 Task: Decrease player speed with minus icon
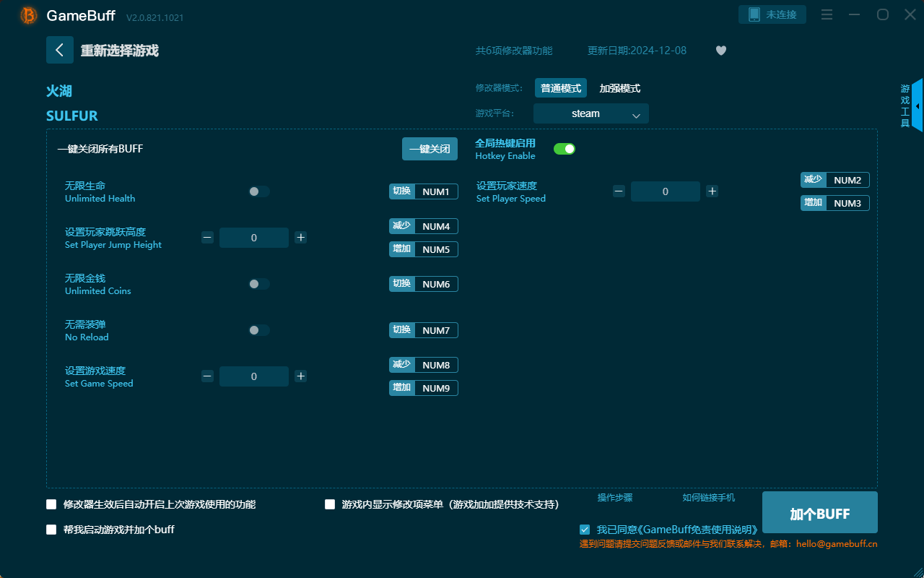point(619,191)
